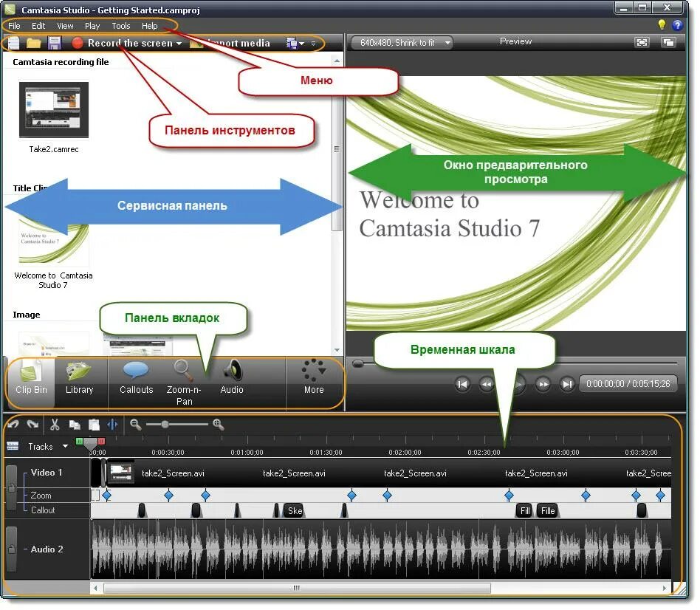Click the timeline zoom in magnifier
Viewport: 700px width, 610px height.
tap(219, 424)
